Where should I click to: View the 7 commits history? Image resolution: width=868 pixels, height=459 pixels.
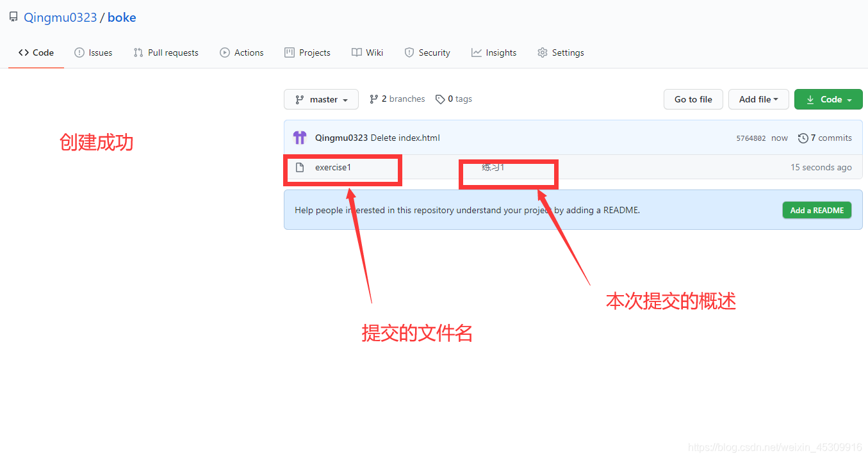[825, 138]
